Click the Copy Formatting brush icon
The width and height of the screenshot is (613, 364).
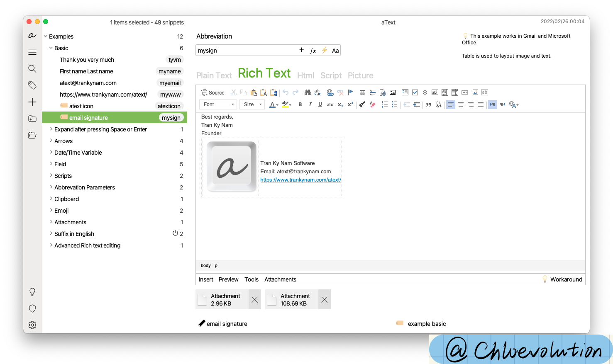pos(362,104)
